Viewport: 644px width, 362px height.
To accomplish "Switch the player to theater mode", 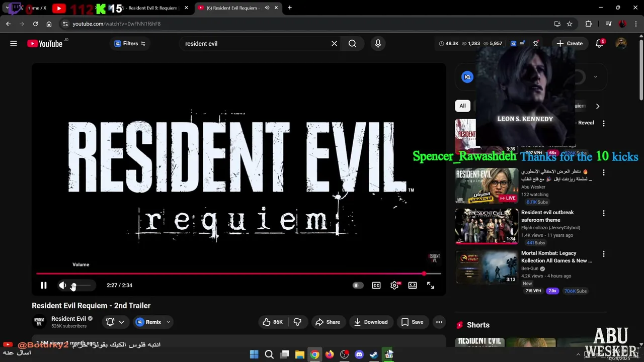I will [413, 286].
